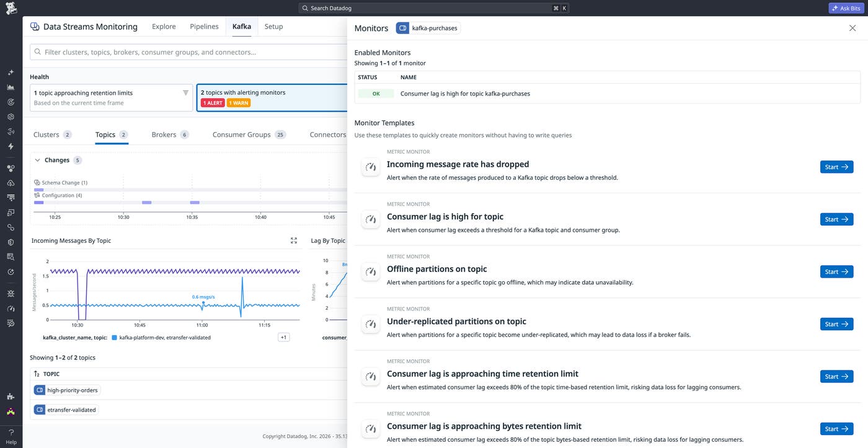The image size is (868, 448).
Task: Click the +1 legend overflow button
Action: (x=283, y=337)
